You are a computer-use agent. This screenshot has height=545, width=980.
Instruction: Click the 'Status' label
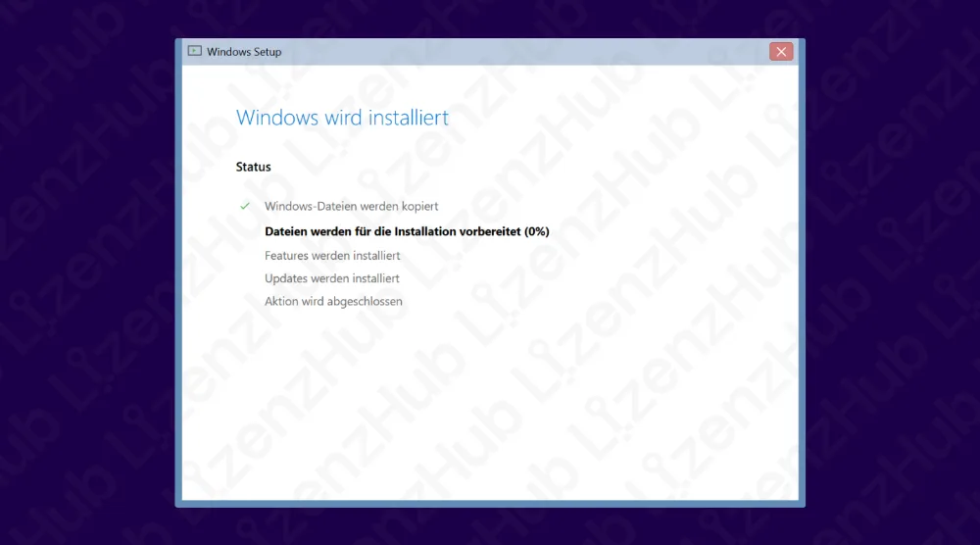tap(253, 167)
